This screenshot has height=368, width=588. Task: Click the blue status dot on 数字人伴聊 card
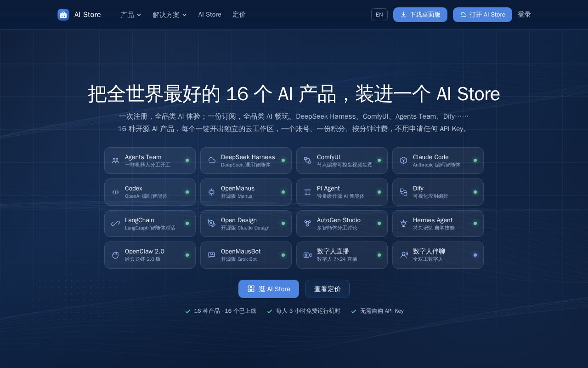coord(475,255)
